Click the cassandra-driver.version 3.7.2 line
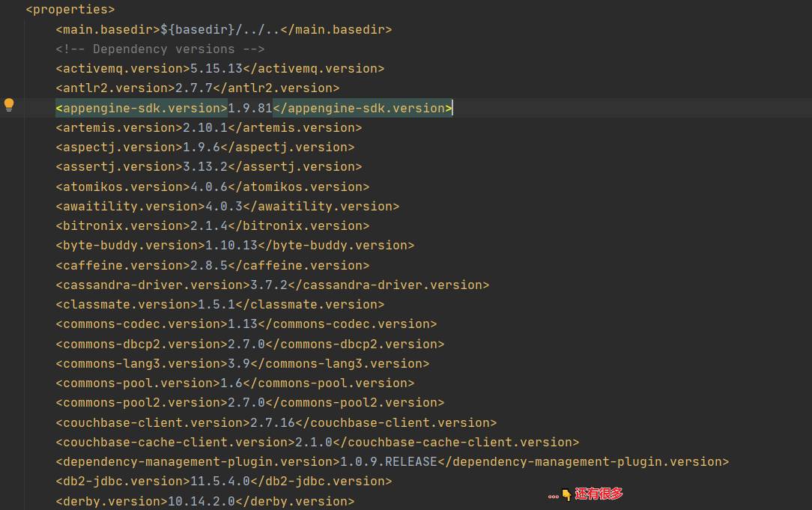This screenshot has width=812, height=510. [273, 285]
